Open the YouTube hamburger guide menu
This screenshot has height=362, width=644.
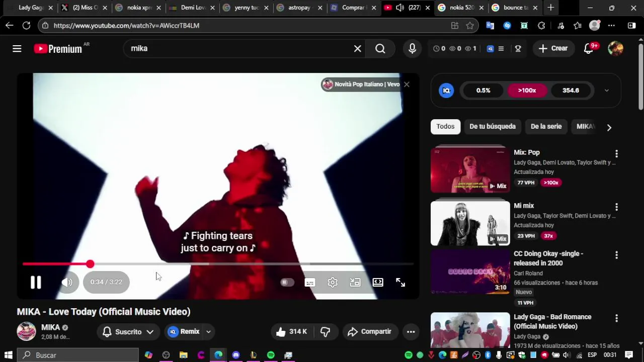(x=17, y=48)
